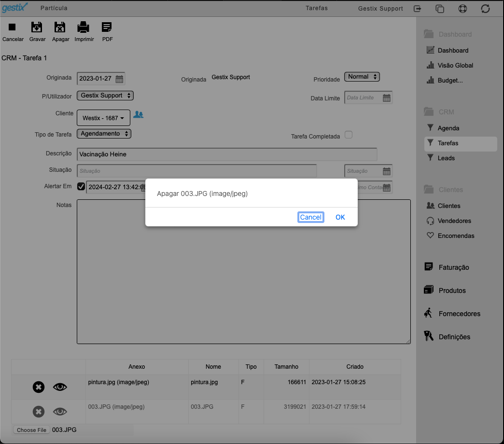This screenshot has width=504, height=444.
Task: Open Clientes item in the sidebar
Action: tap(448, 206)
